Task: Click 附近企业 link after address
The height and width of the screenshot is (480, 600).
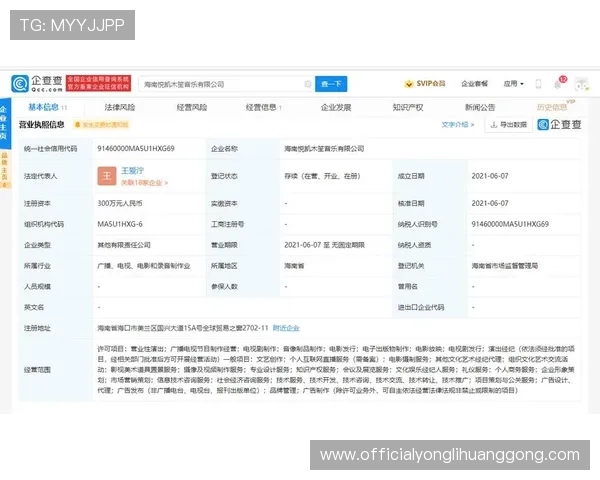Action: (286, 328)
